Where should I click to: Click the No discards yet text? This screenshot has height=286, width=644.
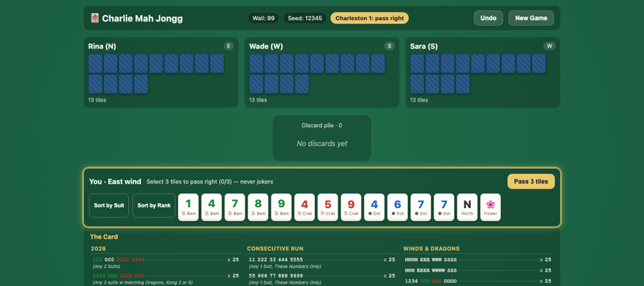click(x=322, y=144)
